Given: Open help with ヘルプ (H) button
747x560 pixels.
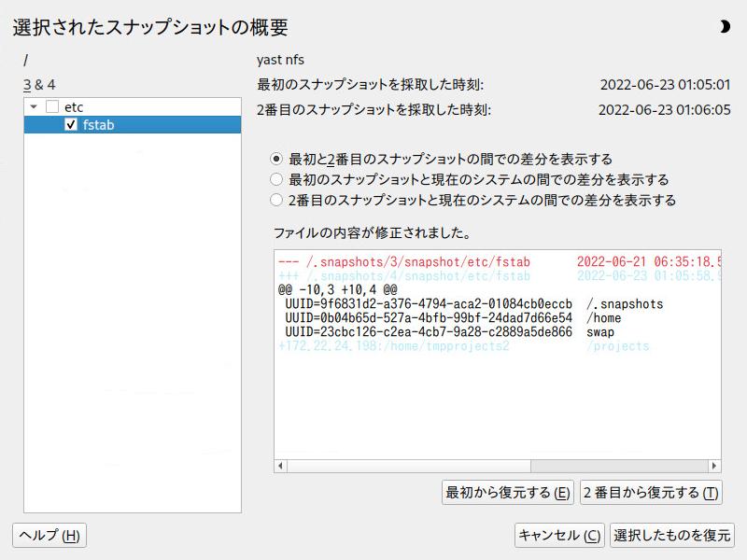Looking at the screenshot, I should (x=49, y=535).
